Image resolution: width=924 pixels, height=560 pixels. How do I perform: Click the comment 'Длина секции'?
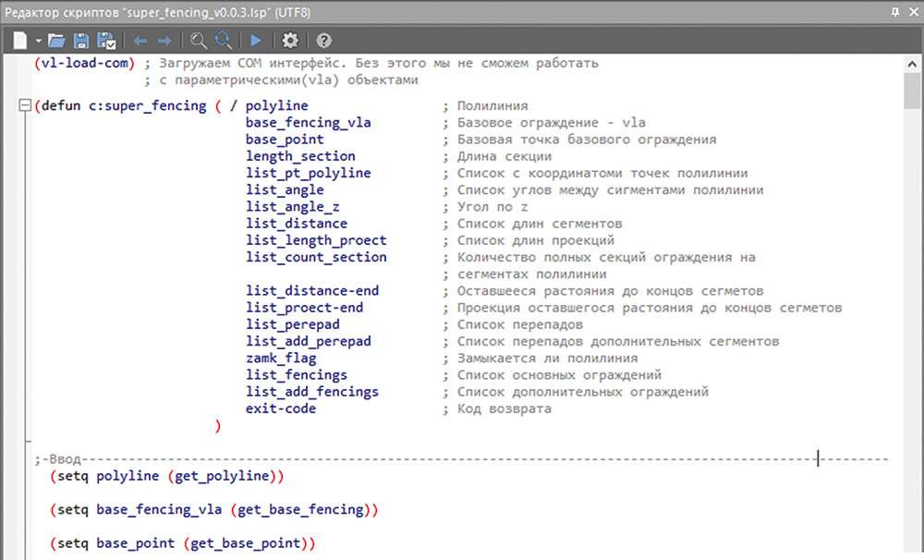coord(505,156)
